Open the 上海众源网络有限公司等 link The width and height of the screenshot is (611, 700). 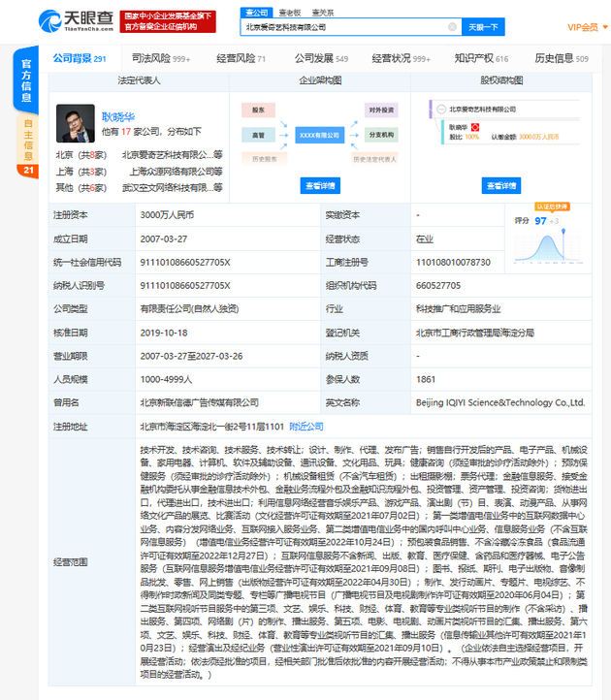click(x=176, y=172)
